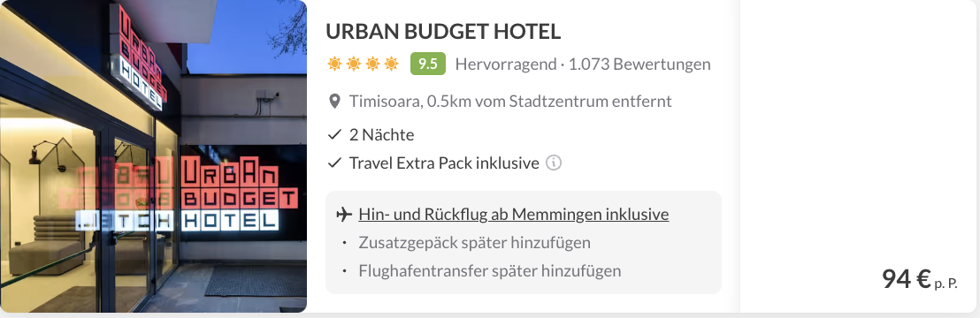Click the info icon beside Travel Extra Pack
The image size is (980, 318).
coord(554,163)
